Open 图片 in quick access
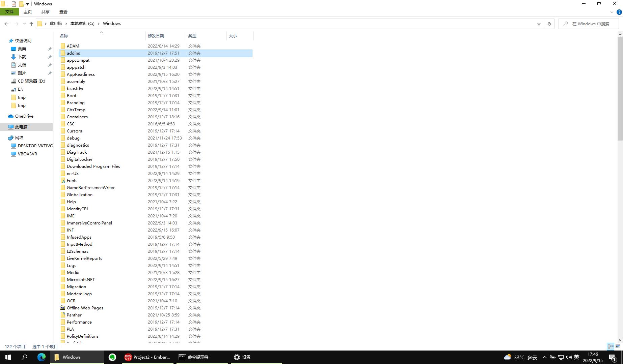 22,73
